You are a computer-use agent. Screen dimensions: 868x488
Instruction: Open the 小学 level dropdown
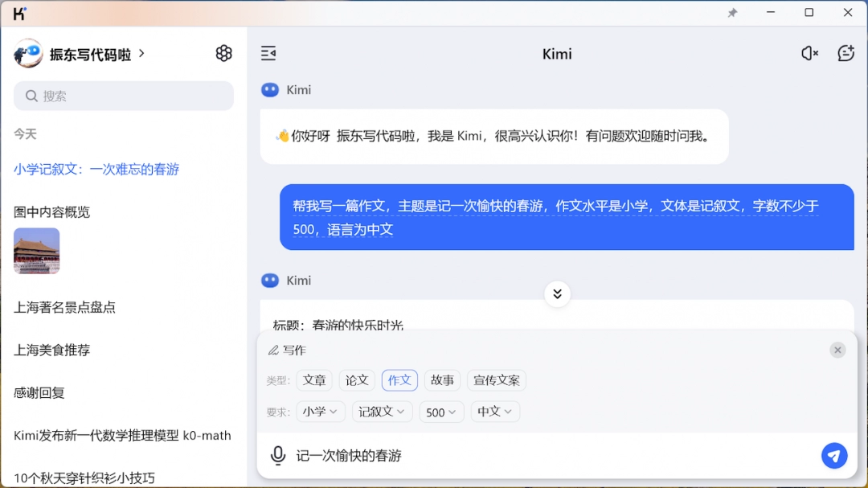click(x=321, y=412)
